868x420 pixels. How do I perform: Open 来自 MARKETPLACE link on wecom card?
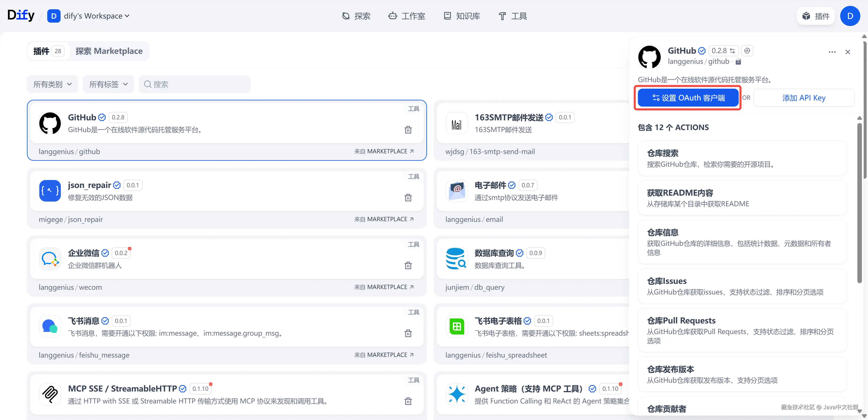pos(384,287)
